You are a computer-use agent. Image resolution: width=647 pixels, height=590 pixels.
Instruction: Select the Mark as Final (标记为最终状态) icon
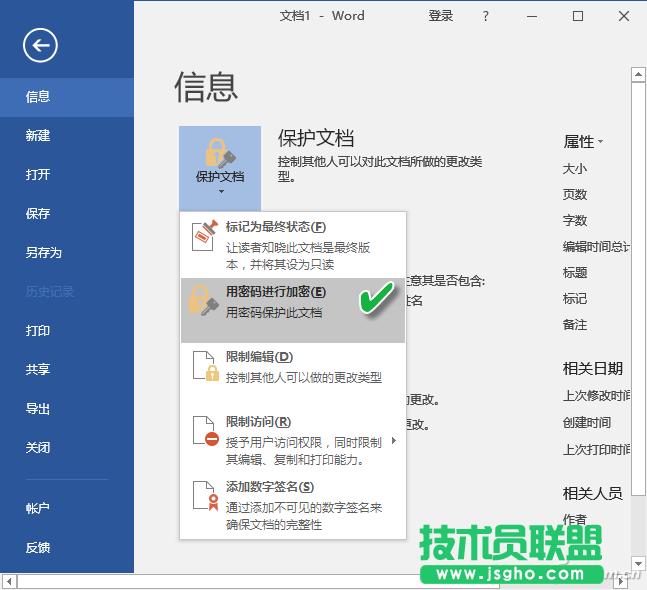(204, 236)
